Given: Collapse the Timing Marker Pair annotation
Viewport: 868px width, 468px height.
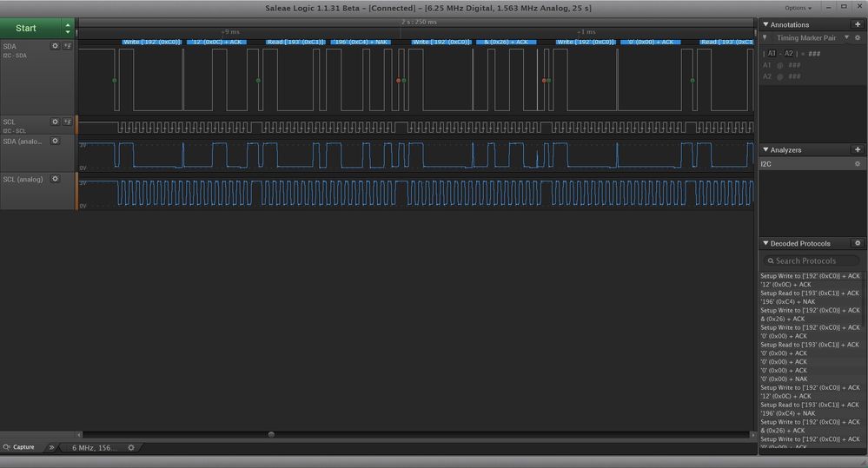Looking at the screenshot, I should [765, 37].
